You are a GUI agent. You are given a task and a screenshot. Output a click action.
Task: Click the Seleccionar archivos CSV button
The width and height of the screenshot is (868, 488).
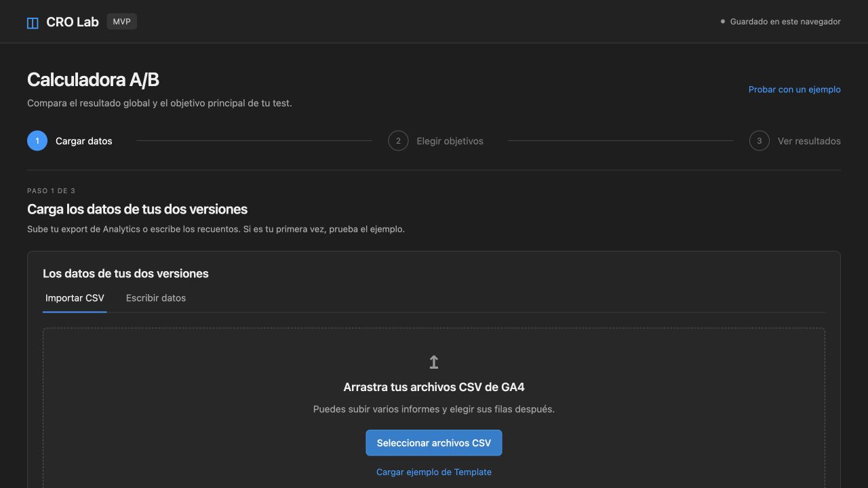click(434, 443)
